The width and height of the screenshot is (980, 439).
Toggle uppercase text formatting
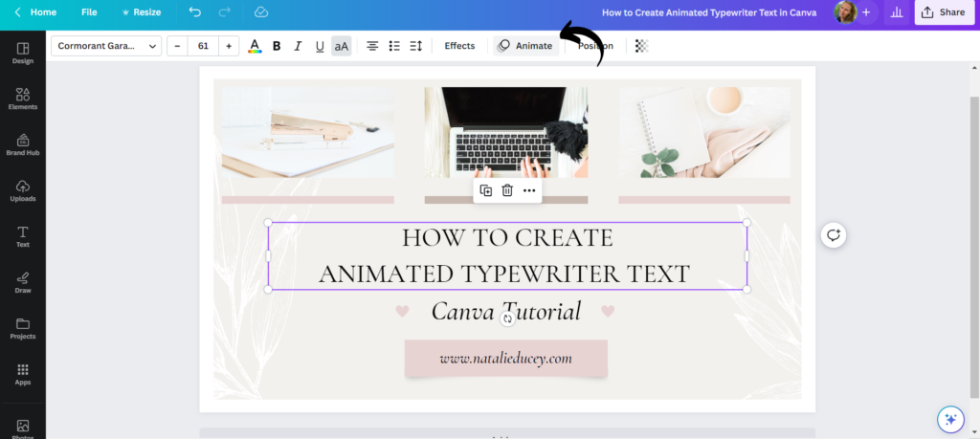click(x=342, y=46)
